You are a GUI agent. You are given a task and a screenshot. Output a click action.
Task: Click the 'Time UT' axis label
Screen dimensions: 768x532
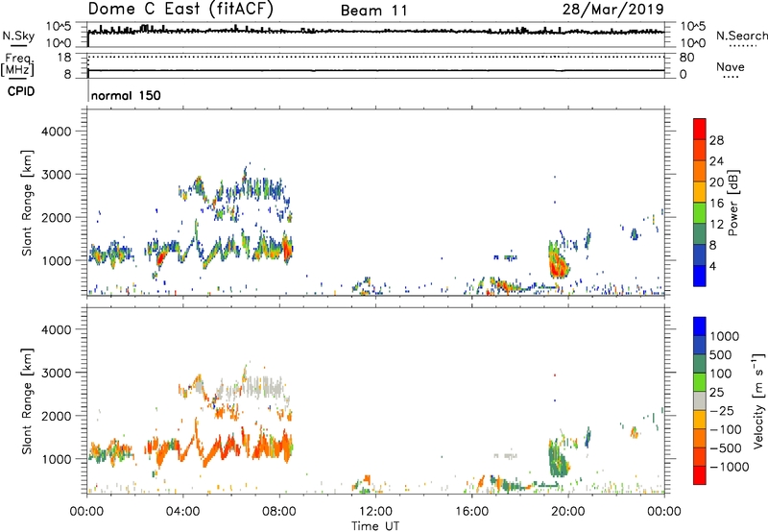375,526
